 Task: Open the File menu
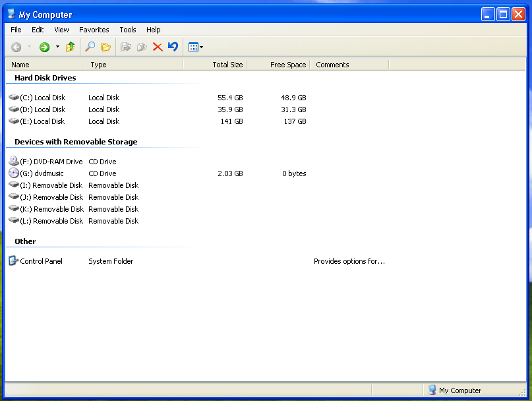point(16,30)
